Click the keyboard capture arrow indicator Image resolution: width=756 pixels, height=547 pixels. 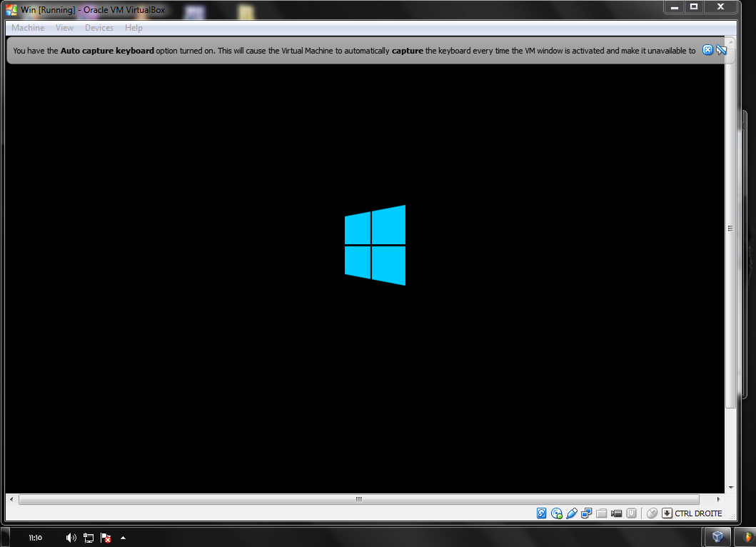pyautogui.click(x=667, y=513)
